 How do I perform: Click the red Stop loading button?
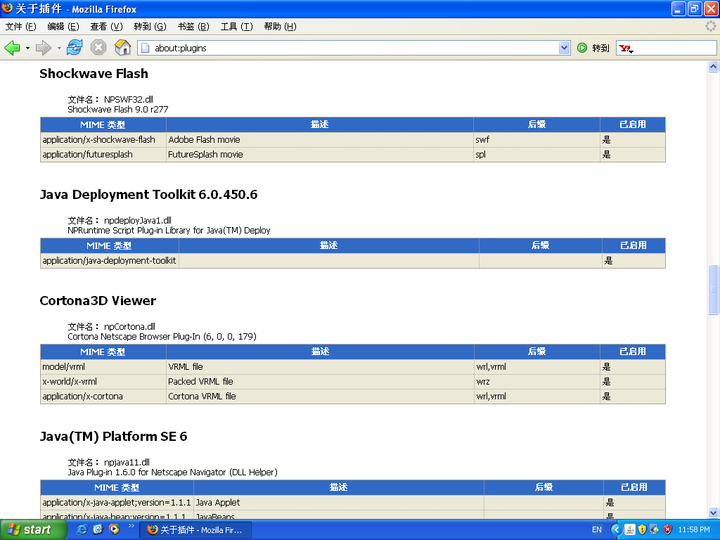98,47
